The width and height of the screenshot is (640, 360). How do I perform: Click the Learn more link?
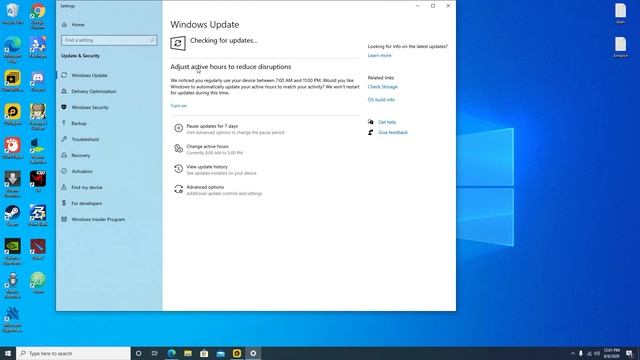(379, 56)
